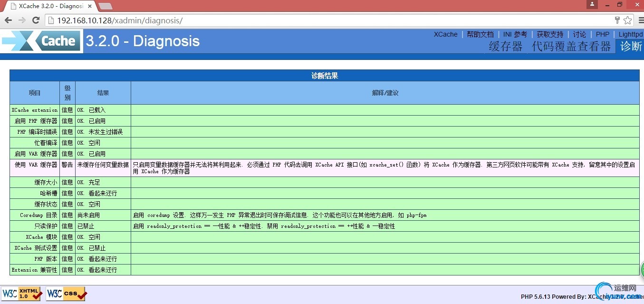Reload the page with refresh icon
Image resolution: width=644 pixels, height=304 pixels.
click(x=36, y=20)
